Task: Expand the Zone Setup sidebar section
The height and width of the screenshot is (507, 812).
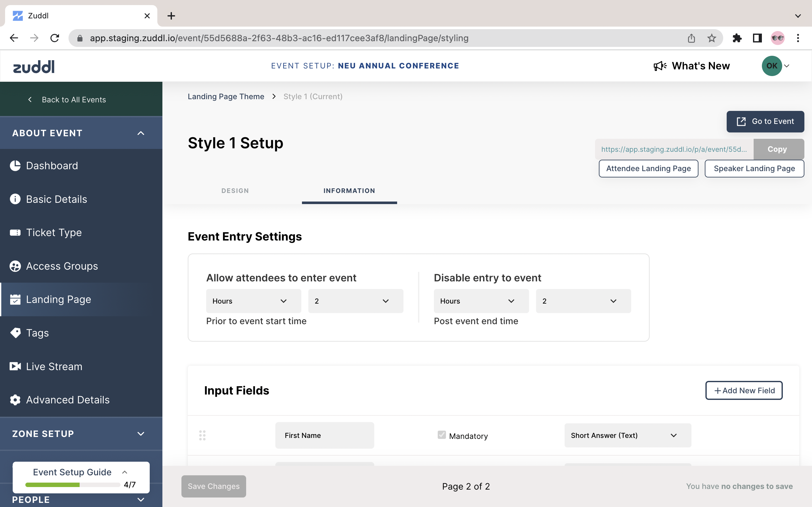Action: [x=141, y=433]
